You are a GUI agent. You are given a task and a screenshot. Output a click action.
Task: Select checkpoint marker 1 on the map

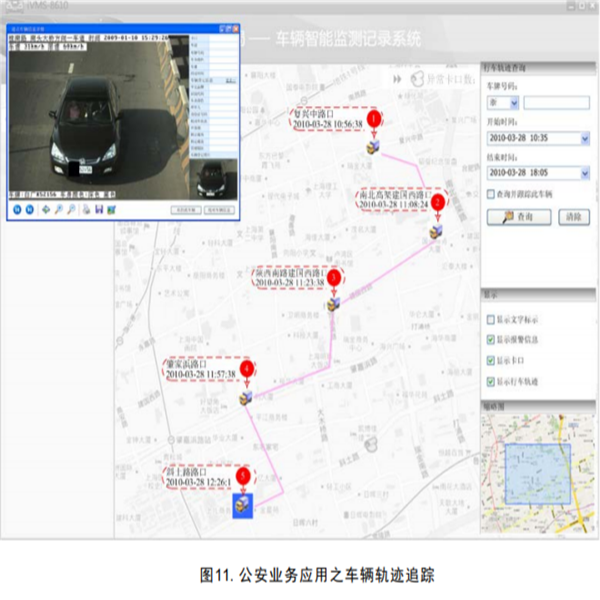[372, 146]
